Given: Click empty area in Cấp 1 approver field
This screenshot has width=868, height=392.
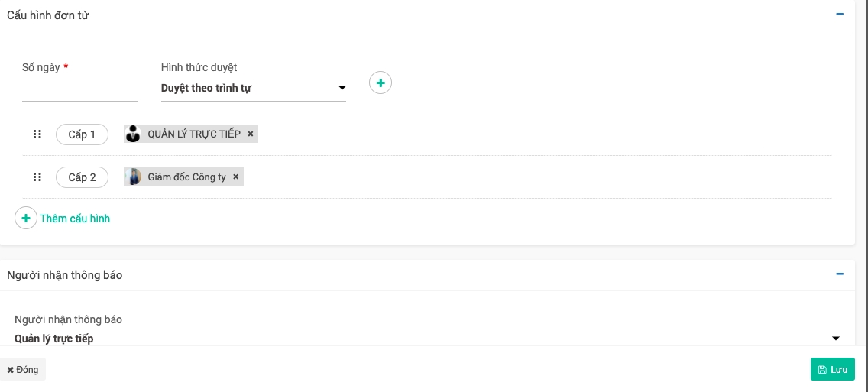Looking at the screenshot, I should [504, 134].
